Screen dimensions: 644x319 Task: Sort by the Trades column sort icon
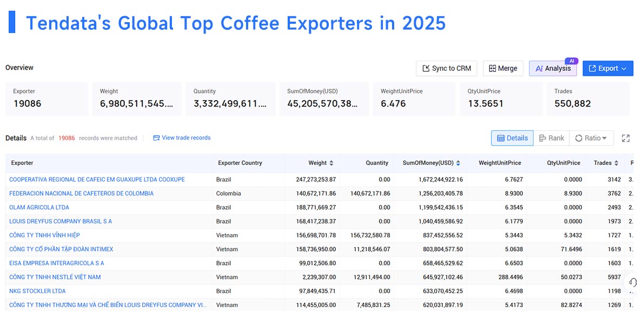(x=616, y=163)
